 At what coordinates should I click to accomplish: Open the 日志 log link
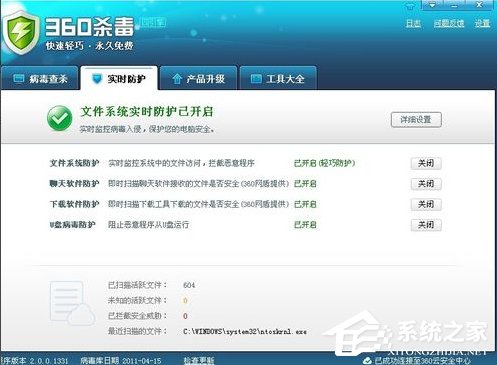413,23
